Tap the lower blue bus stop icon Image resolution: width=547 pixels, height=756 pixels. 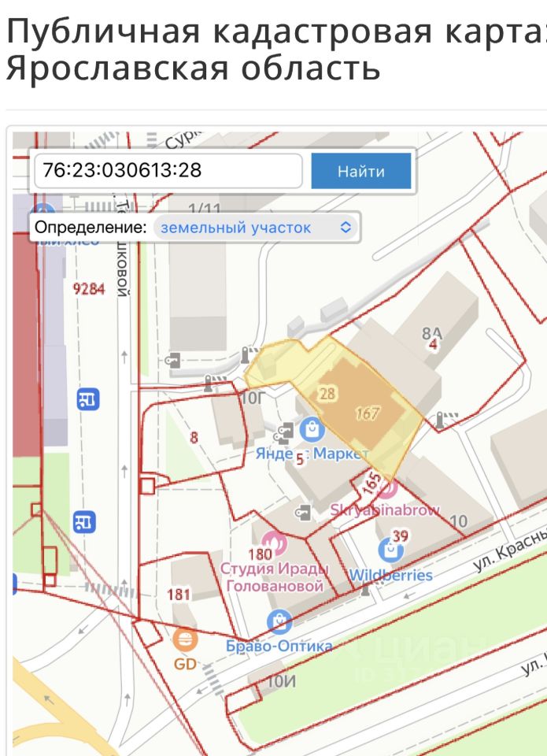pyautogui.click(x=84, y=522)
